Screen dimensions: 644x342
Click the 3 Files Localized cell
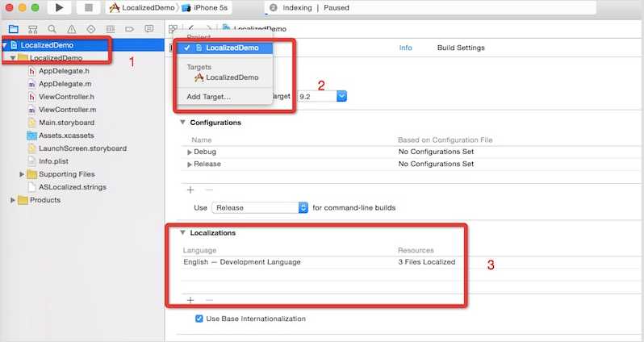(427, 262)
